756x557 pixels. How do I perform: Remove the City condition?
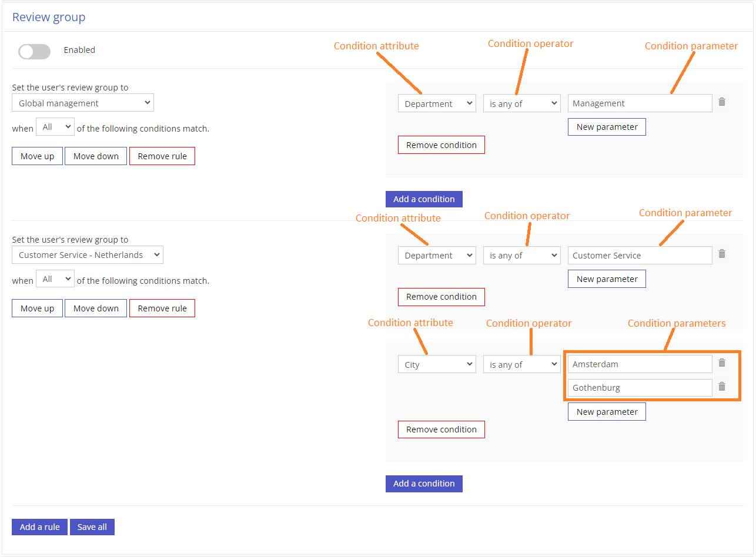pyautogui.click(x=441, y=430)
